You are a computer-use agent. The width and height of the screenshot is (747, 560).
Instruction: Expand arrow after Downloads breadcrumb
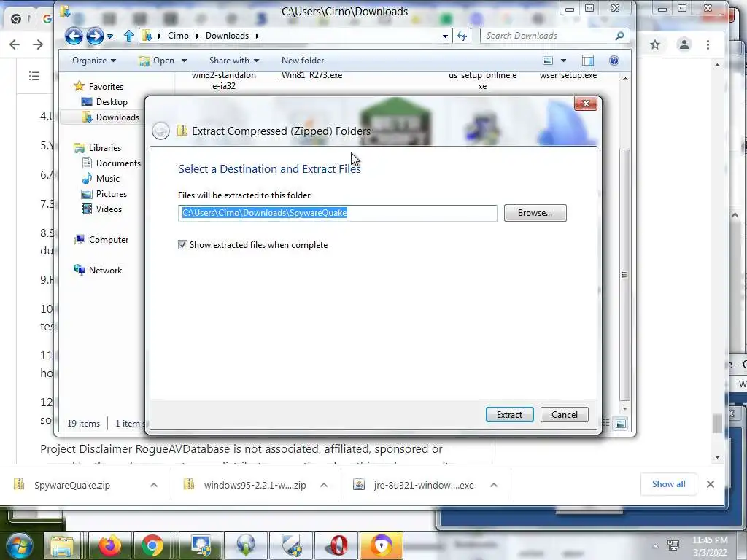(x=258, y=36)
